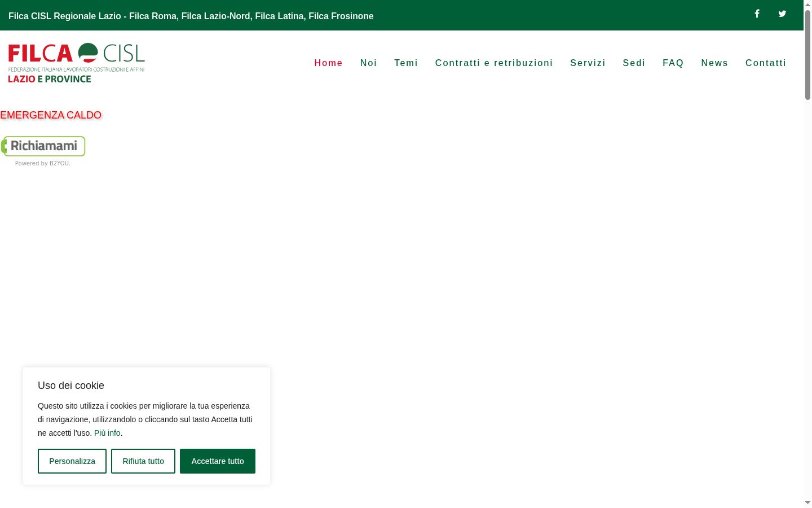The image size is (812, 508).
Task: Open the Temi menu item
Action: (406, 63)
